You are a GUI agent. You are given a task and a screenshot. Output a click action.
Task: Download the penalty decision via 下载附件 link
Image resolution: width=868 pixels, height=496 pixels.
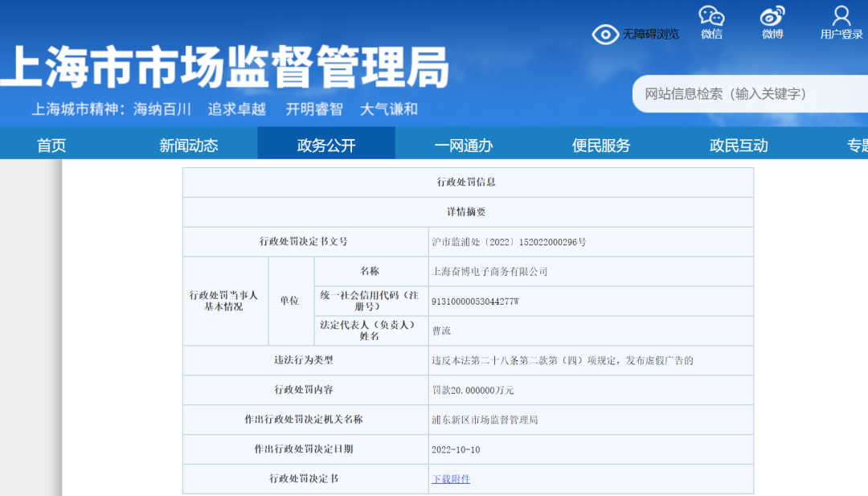450,478
